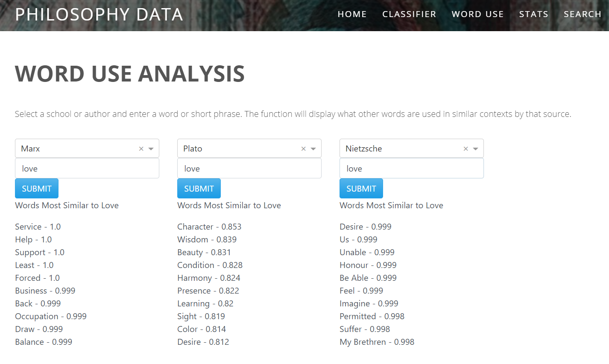Screen dimensions: 609x364
Task: Select the 'Occupation - 0.999' result
Action: (51, 316)
